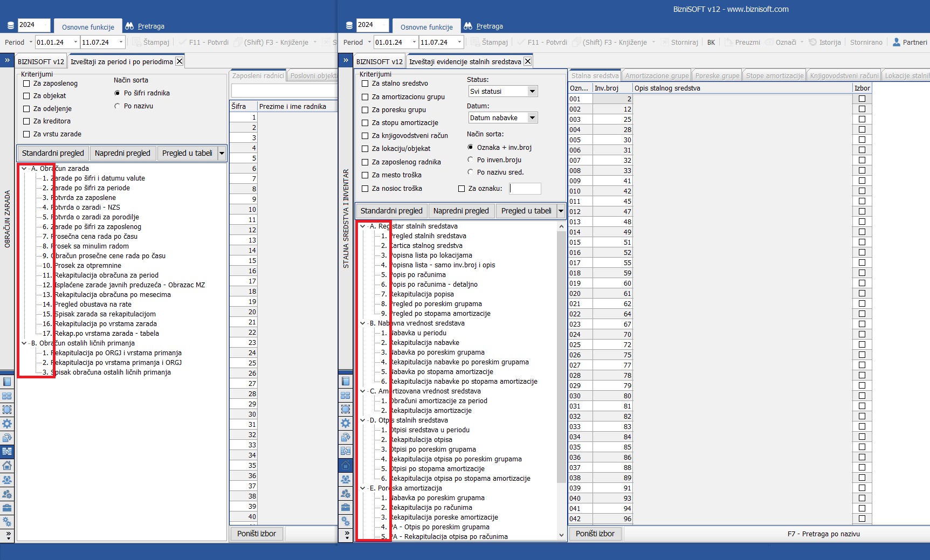The image size is (930, 560).
Task: Click the Za oznaku text input field
Action: (x=525, y=189)
